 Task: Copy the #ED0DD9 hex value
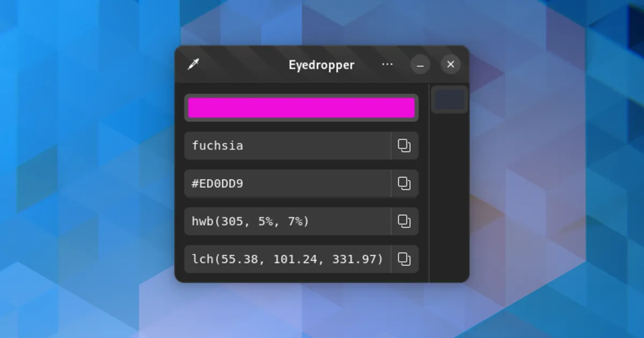point(404,183)
